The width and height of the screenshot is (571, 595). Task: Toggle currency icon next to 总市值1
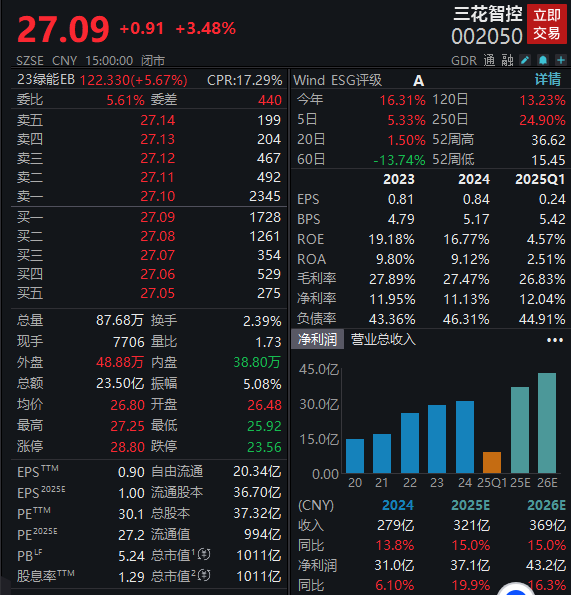pos(204,555)
